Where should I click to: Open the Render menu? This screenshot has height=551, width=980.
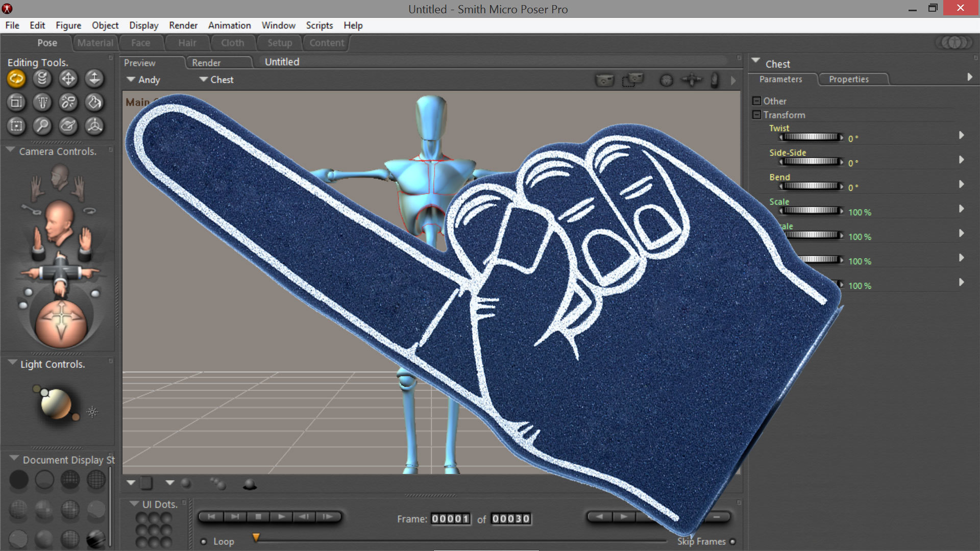tap(183, 26)
